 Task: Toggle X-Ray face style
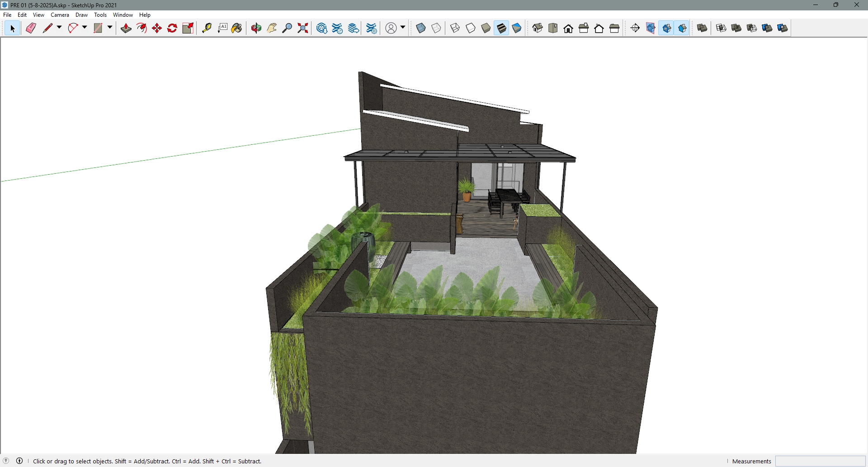(x=421, y=28)
